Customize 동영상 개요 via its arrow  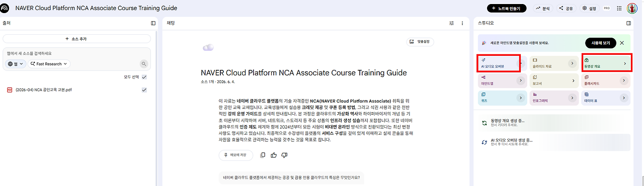(x=624, y=63)
